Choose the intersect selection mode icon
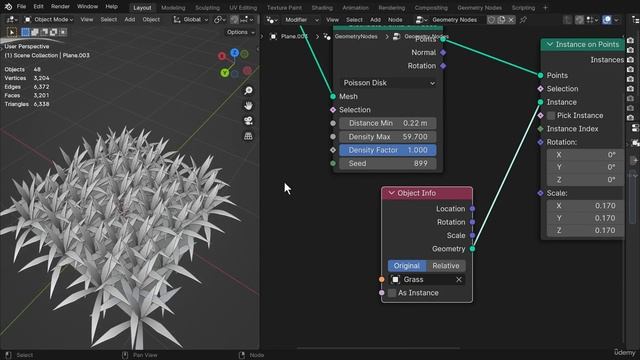 (63, 32)
